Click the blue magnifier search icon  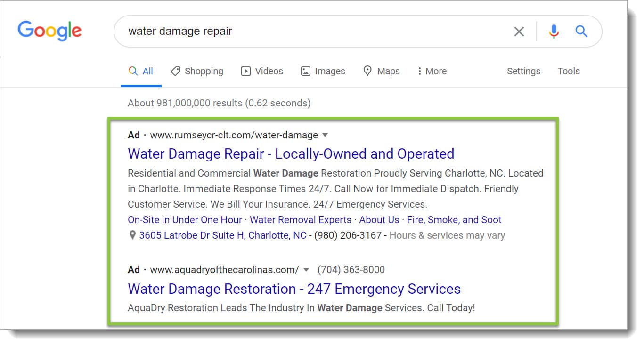pyautogui.click(x=582, y=32)
